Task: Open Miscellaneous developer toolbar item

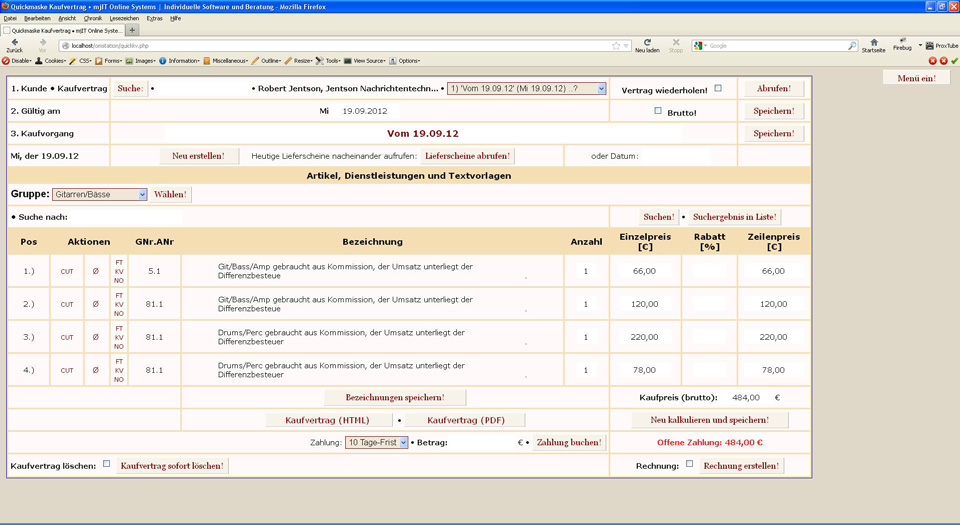Action: pos(226,61)
